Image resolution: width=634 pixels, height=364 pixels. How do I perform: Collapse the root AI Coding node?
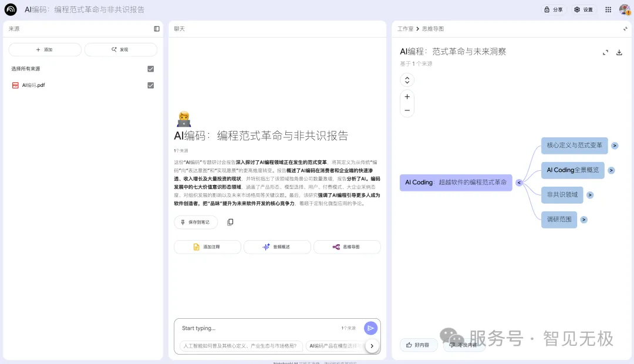pos(519,183)
